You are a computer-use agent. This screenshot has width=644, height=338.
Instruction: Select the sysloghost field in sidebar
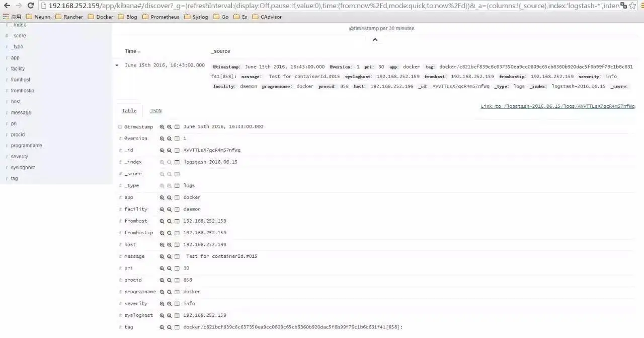coord(23,168)
